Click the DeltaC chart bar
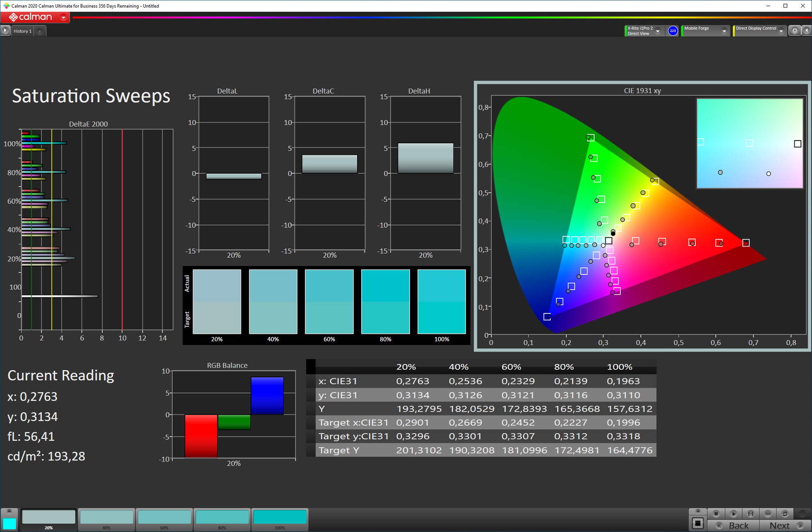 point(330,164)
